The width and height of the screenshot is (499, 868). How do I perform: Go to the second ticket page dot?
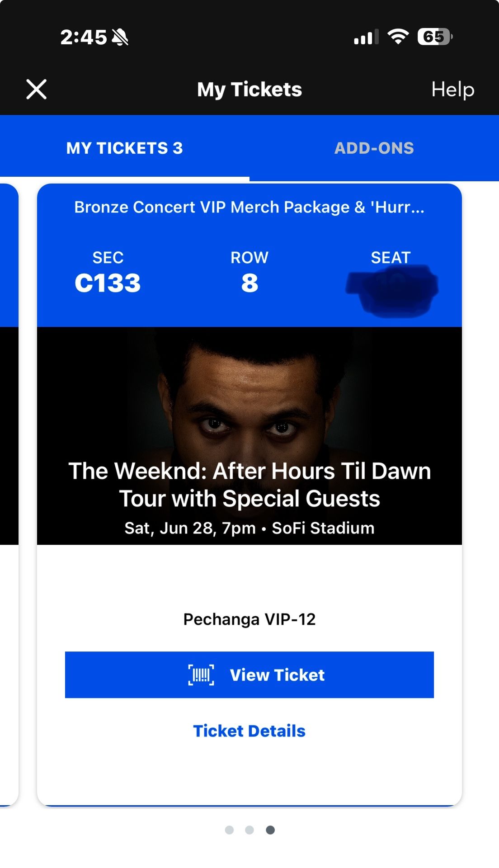[x=249, y=830]
